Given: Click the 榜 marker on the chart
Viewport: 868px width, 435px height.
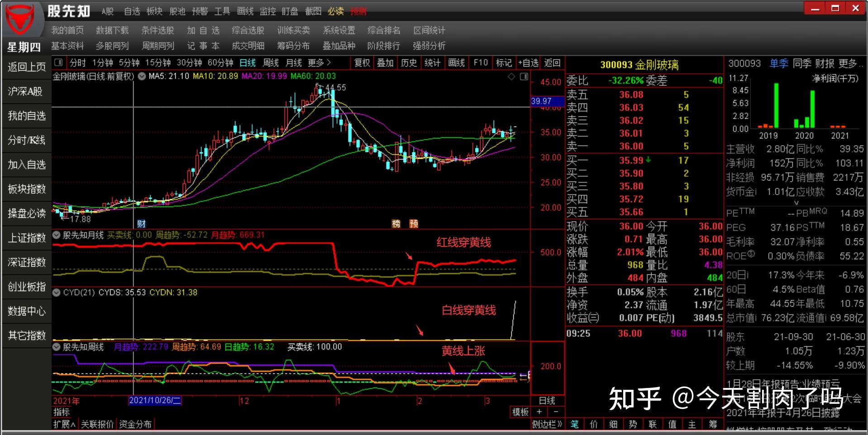Looking at the screenshot, I should point(396,223).
